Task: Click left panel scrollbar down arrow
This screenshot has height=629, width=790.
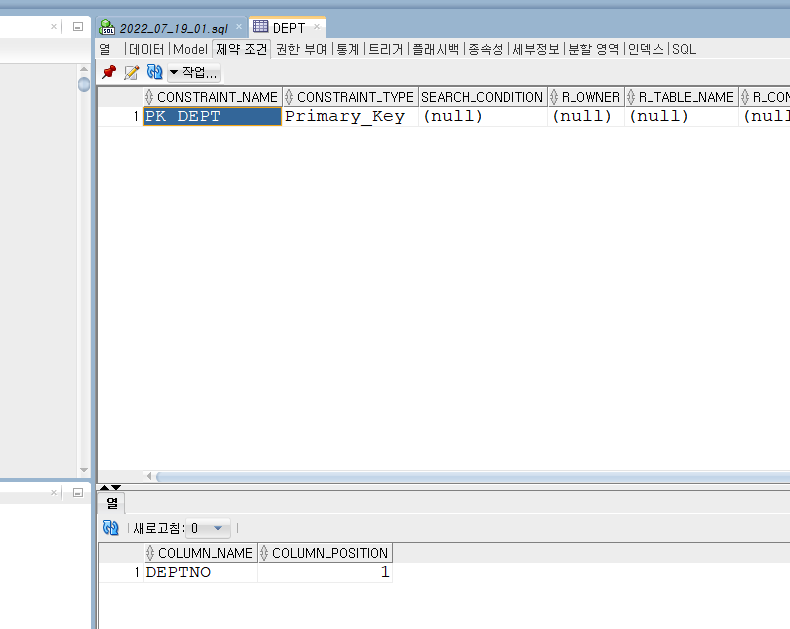Action: pyautogui.click(x=84, y=470)
